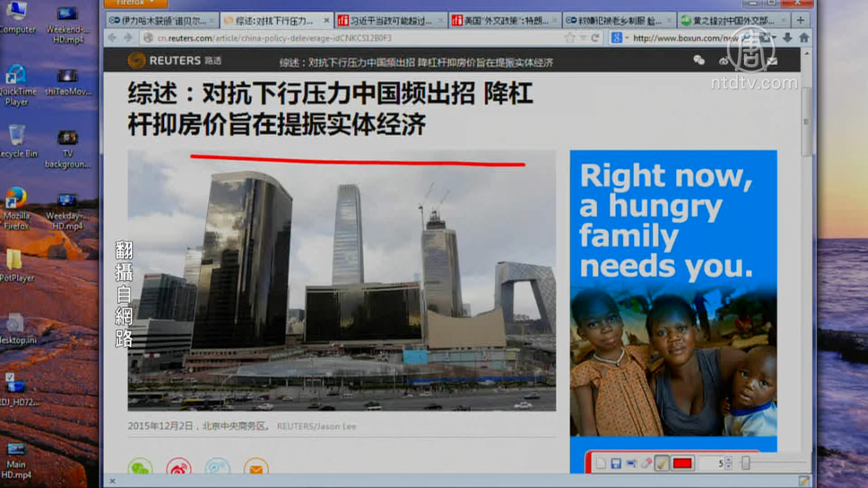This screenshot has height=488, width=868.
Task: Click the browser home icon
Action: (x=804, y=37)
